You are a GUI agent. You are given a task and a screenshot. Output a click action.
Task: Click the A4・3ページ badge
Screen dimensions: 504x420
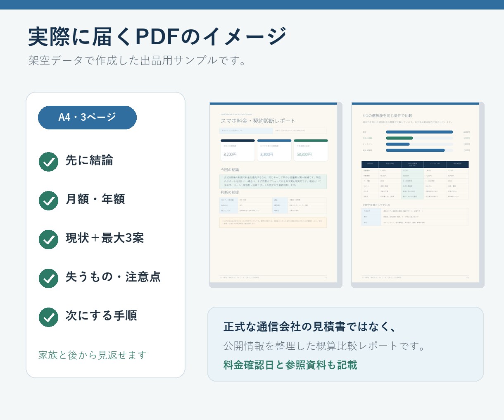(x=87, y=117)
